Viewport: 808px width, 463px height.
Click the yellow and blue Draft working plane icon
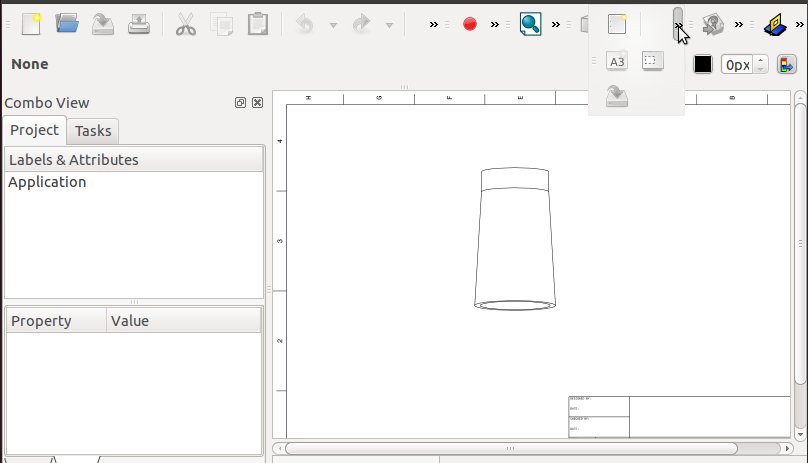775,24
